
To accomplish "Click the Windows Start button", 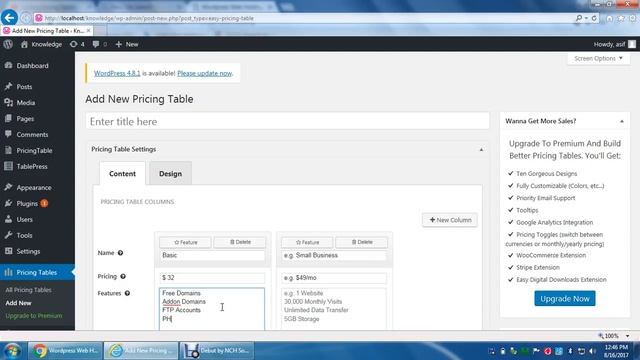I will pyautogui.click(x=12, y=351).
